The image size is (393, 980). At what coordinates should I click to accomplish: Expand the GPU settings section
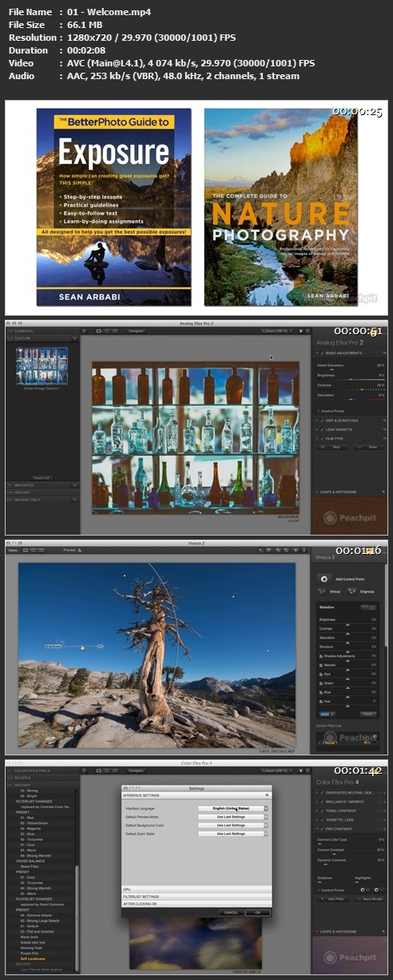click(196, 888)
